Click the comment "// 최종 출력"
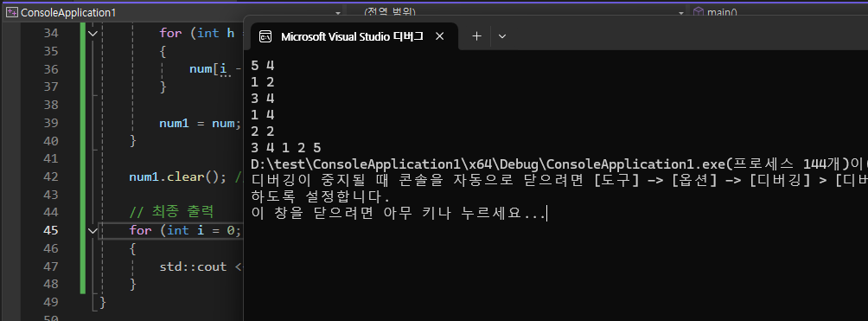This screenshot has width=868, height=321. (x=171, y=212)
